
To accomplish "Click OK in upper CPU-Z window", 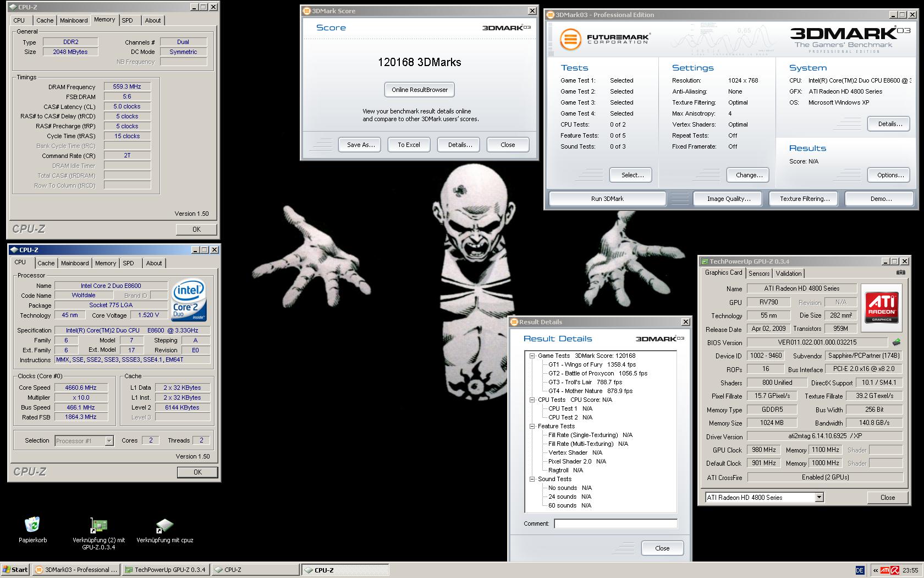I will coord(196,230).
